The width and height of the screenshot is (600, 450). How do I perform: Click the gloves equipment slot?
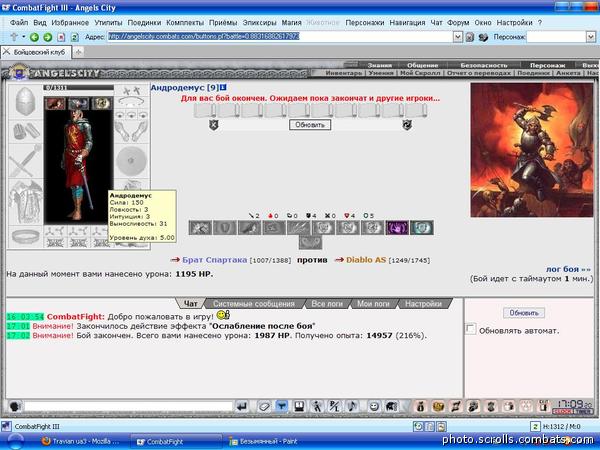pos(25,131)
